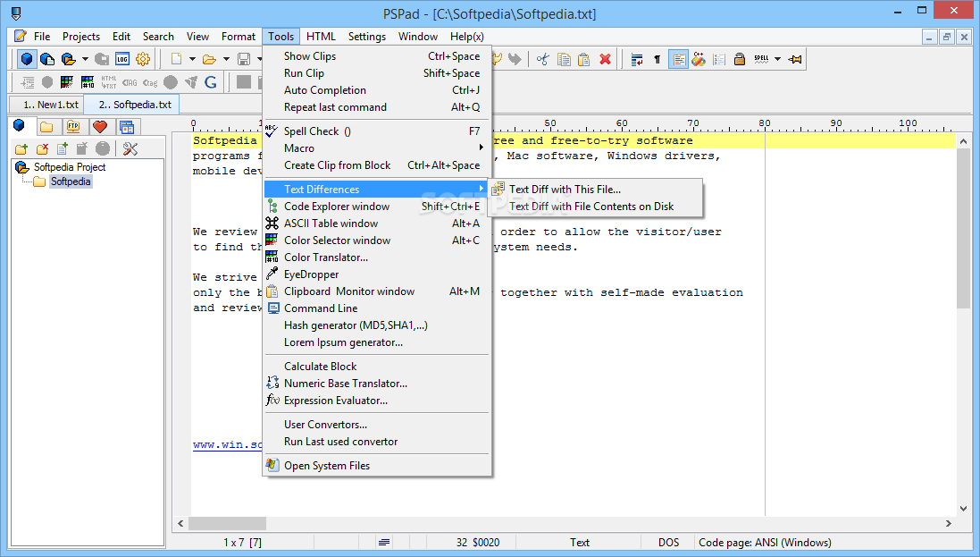Click Open System Files entry

click(378, 465)
